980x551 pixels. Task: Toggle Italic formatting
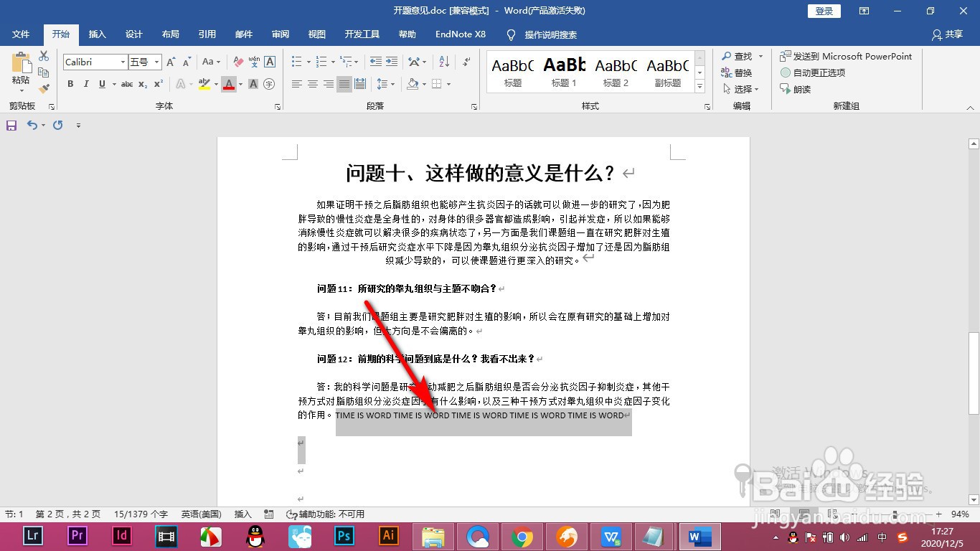tap(86, 84)
